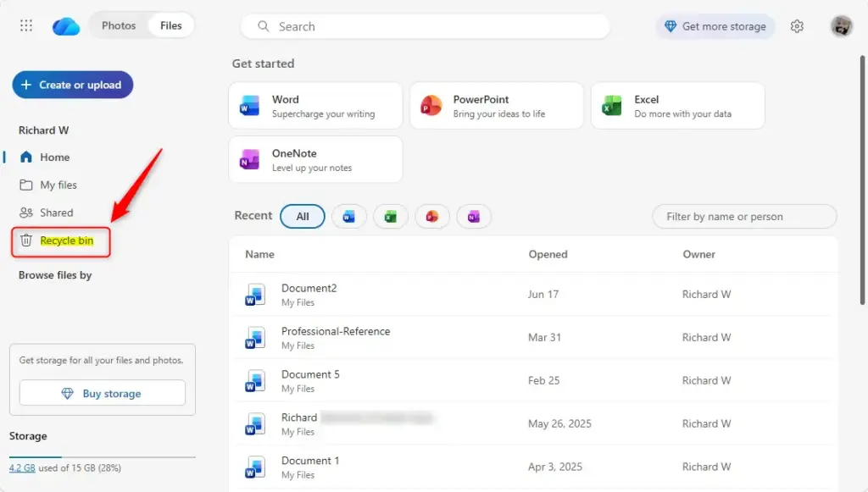
Task: Click May 26, 2025 opened date
Action: (x=559, y=423)
